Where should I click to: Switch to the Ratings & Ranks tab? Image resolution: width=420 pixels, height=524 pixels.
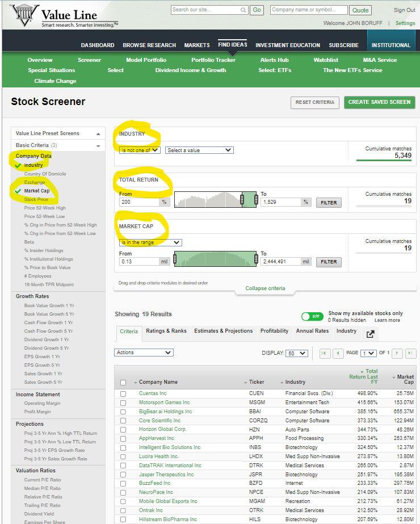click(x=166, y=331)
